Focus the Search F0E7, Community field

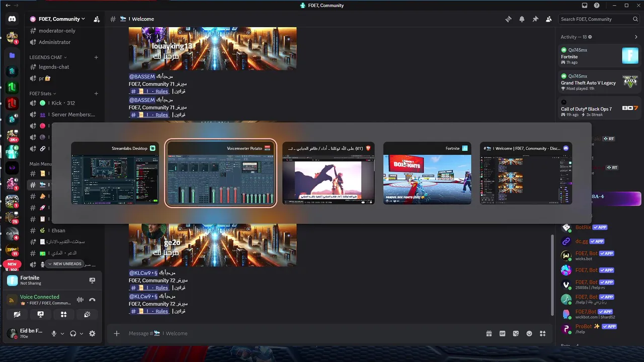coord(599,19)
